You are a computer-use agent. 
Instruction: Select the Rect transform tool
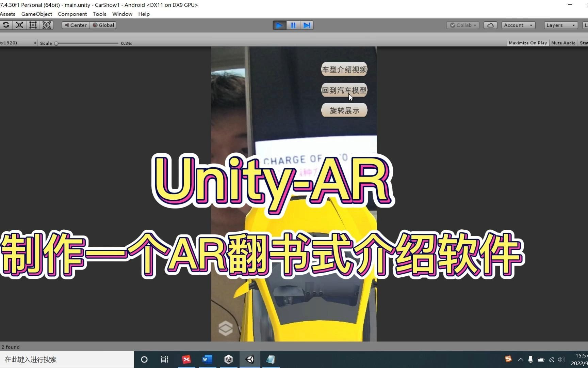pos(33,25)
